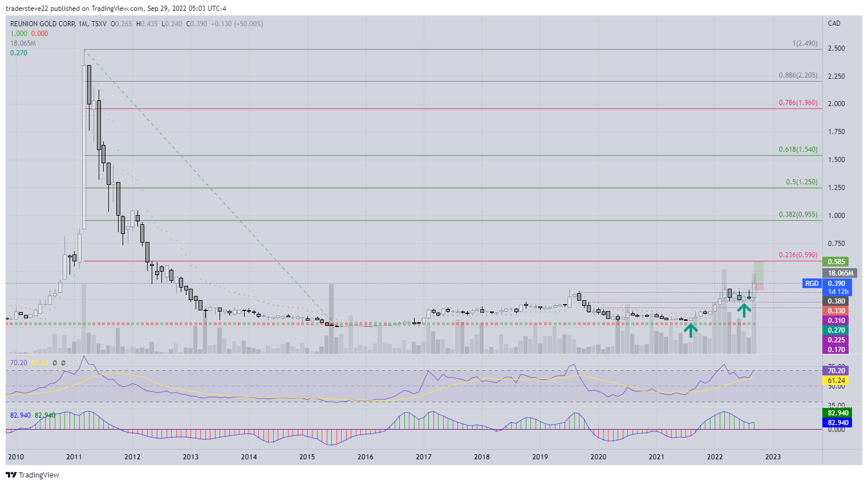Click the REUNION GOLD CORP symbol title
This screenshot has width=868, height=485.
coord(43,24)
